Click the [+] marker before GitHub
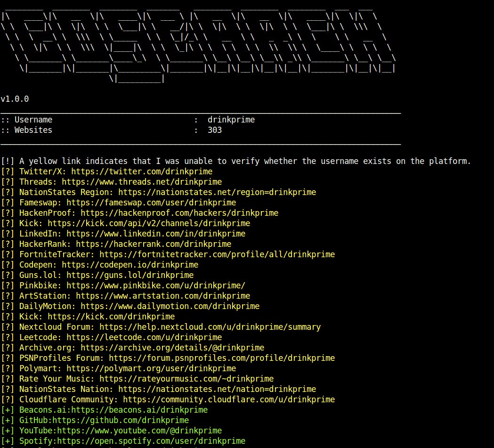The height and width of the screenshot is (448, 494). (8, 421)
